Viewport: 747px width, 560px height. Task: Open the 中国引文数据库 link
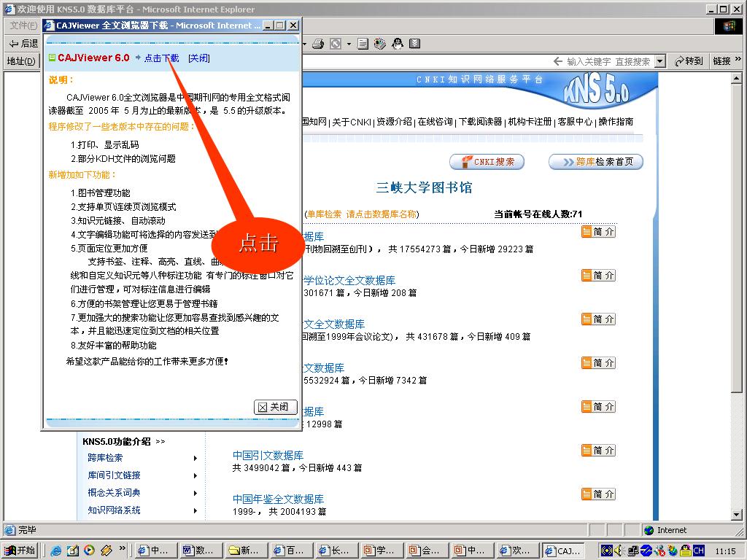coord(268,456)
